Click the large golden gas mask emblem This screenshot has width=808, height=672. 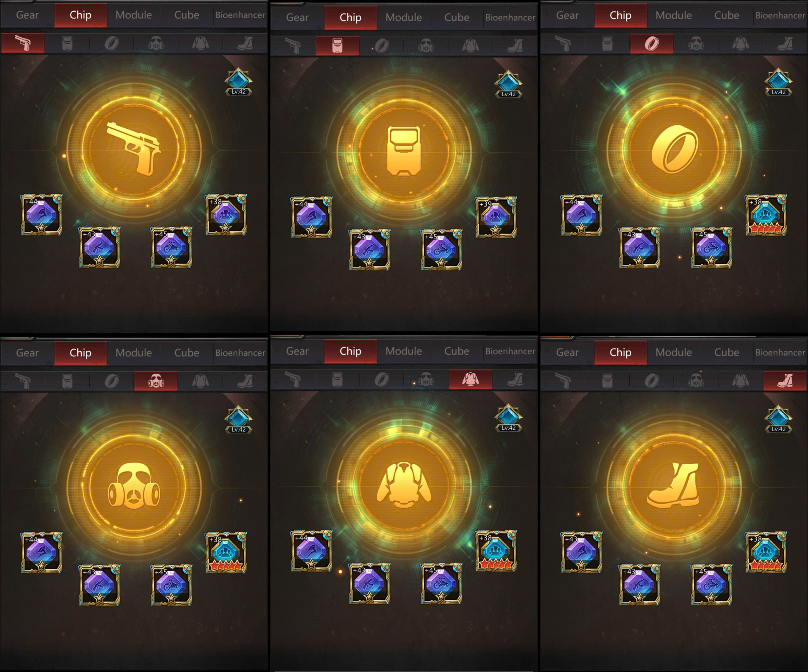coord(134,486)
